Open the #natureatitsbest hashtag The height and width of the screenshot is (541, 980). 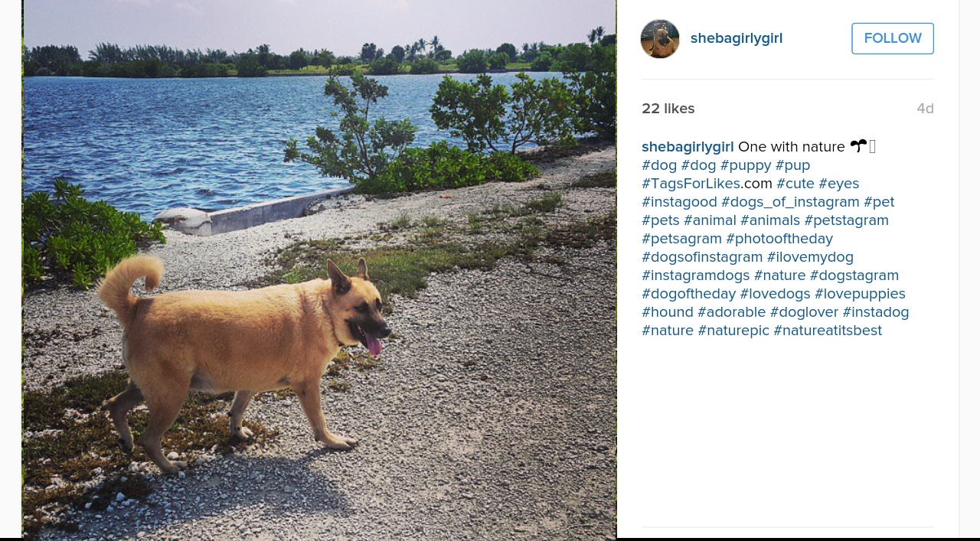tap(828, 331)
